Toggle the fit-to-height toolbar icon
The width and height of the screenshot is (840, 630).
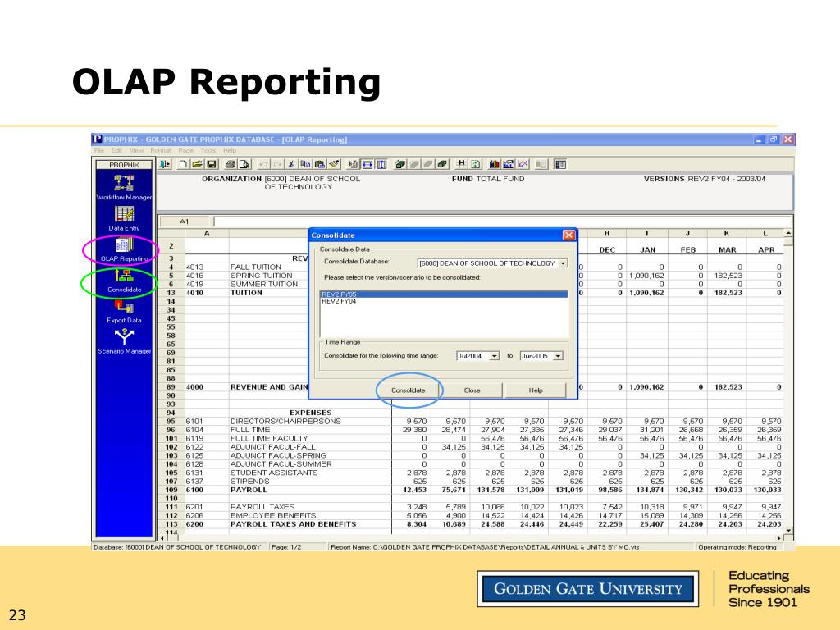point(382,164)
